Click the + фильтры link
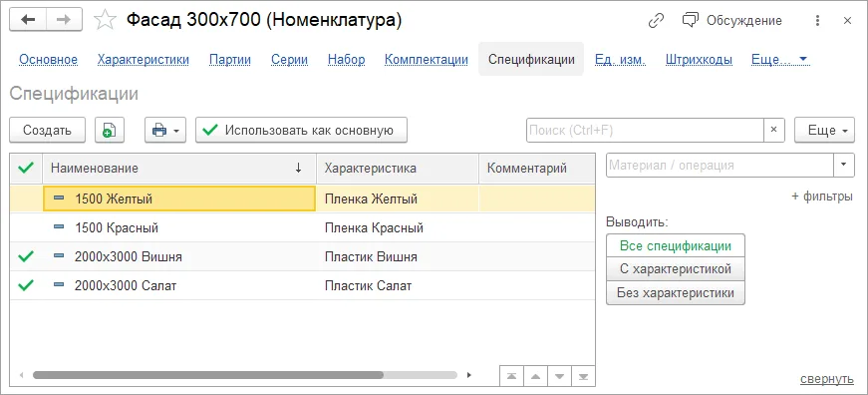Screen dimensions: 868x395 pyautogui.click(x=822, y=197)
